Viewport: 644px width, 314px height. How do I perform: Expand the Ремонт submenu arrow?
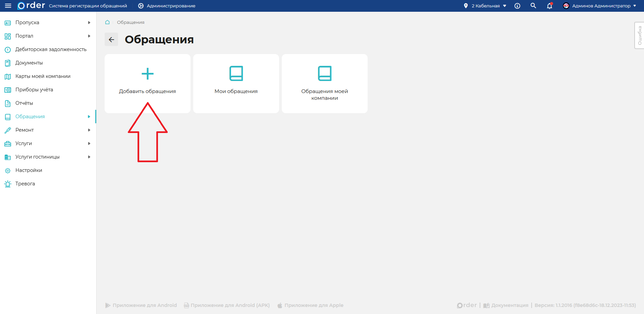[x=89, y=130]
